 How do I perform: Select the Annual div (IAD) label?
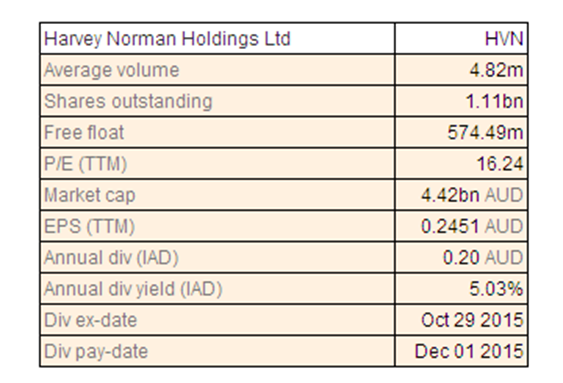111,258
